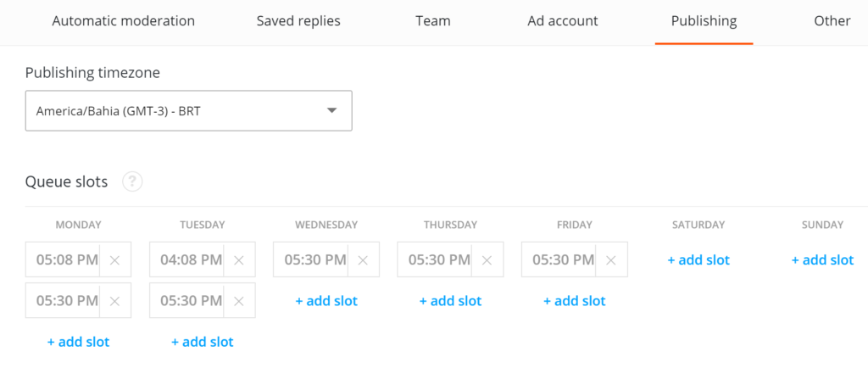
Task: Click the Queue slots help question mark icon
Action: tap(131, 181)
